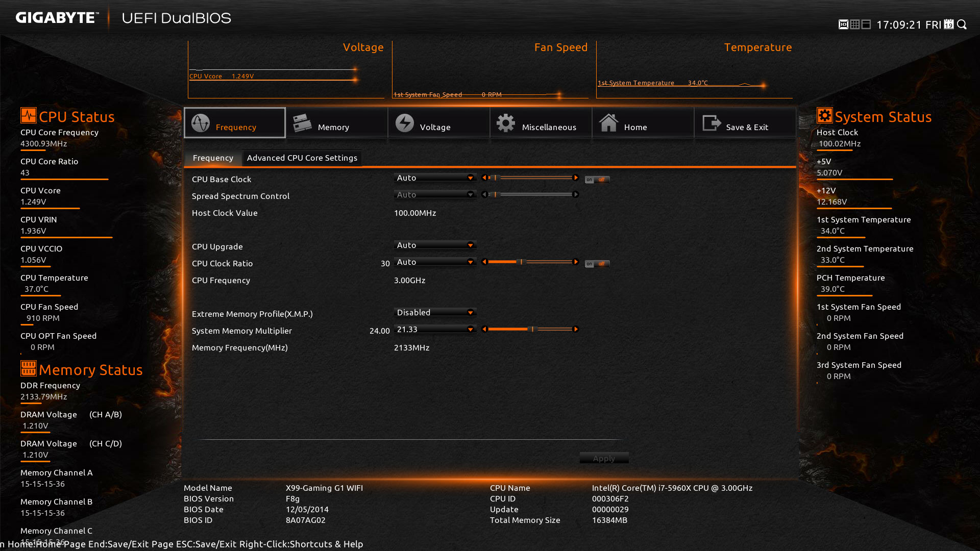Image resolution: width=980 pixels, height=551 pixels.
Task: Open the Memory main tab
Action: pyautogui.click(x=337, y=123)
